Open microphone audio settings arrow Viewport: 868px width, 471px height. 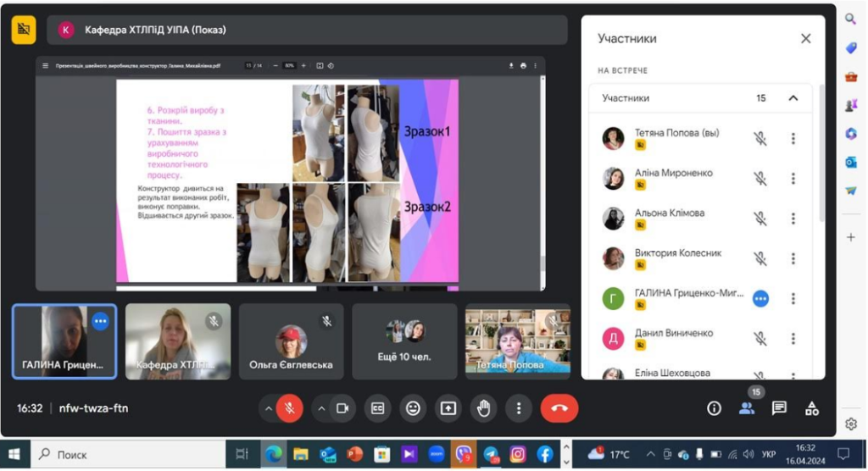click(x=269, y=408)
